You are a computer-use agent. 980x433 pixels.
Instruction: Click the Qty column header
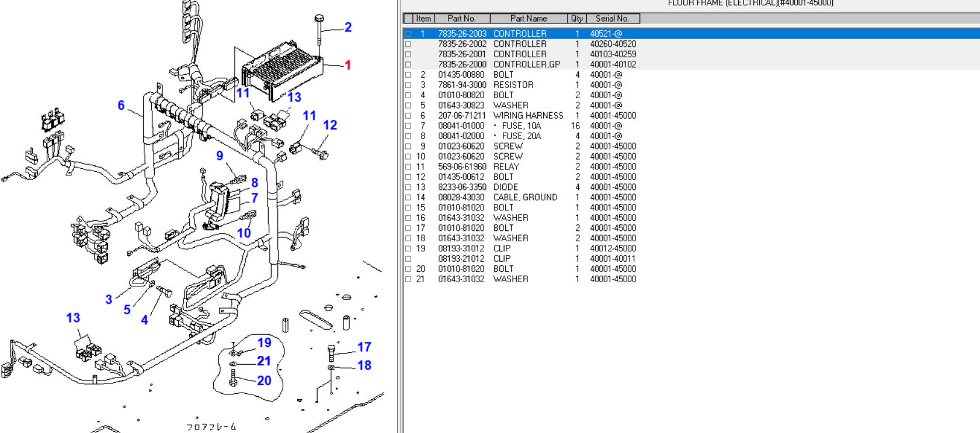pos(576,19)
